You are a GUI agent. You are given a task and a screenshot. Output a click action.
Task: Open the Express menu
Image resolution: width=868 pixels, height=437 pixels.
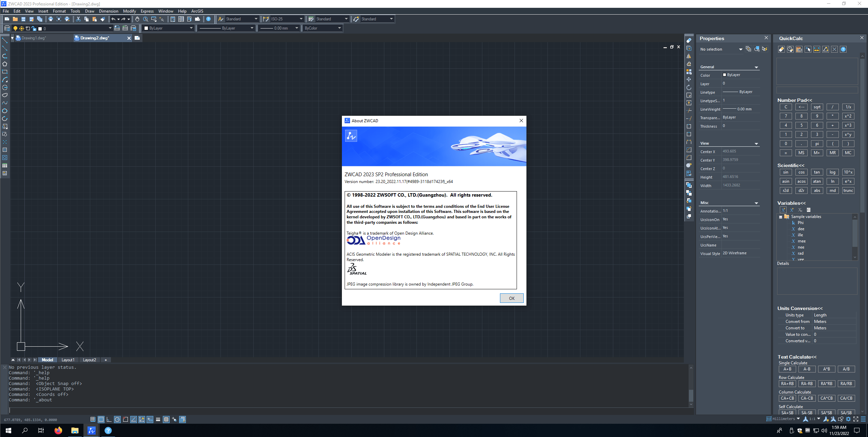(x=147, y=11)
